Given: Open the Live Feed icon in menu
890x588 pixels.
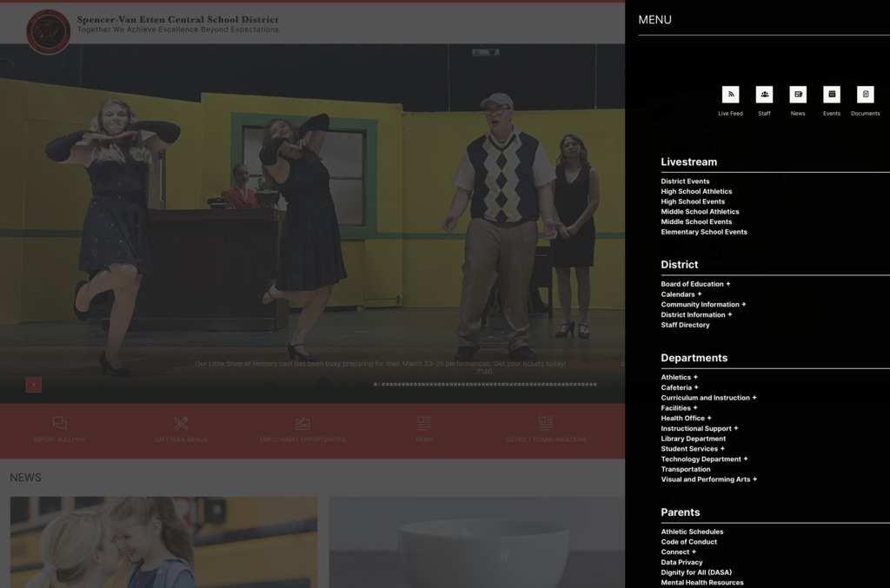Looking at the screenshot, I should 730,95.
